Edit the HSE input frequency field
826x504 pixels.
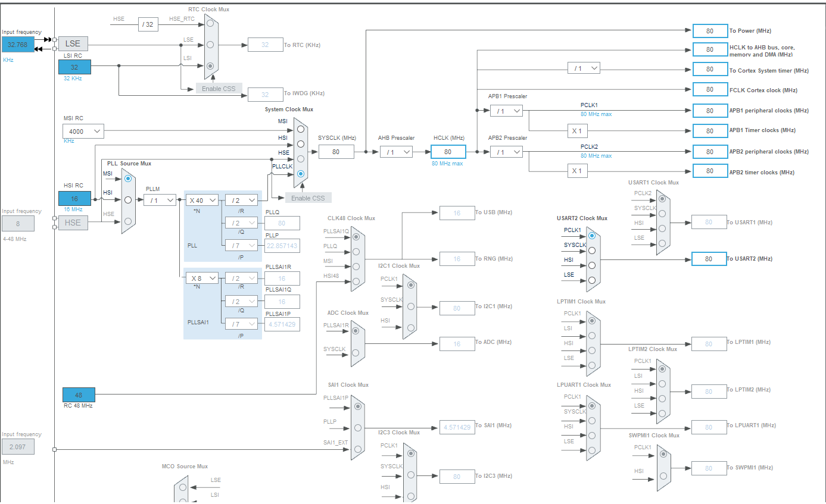(18, 223)
